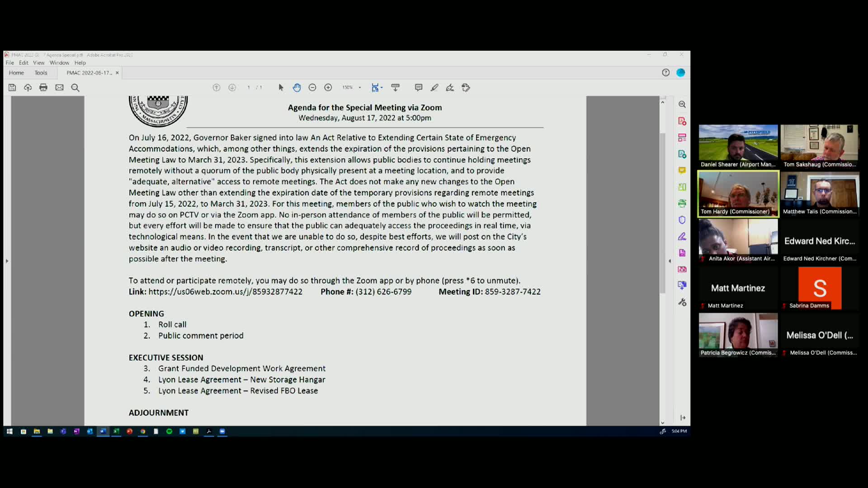This screenshot has height=488, width=868.
Task: Select the Highlight text pen tool
Action: pyautogui.click(x=434, y=88)
